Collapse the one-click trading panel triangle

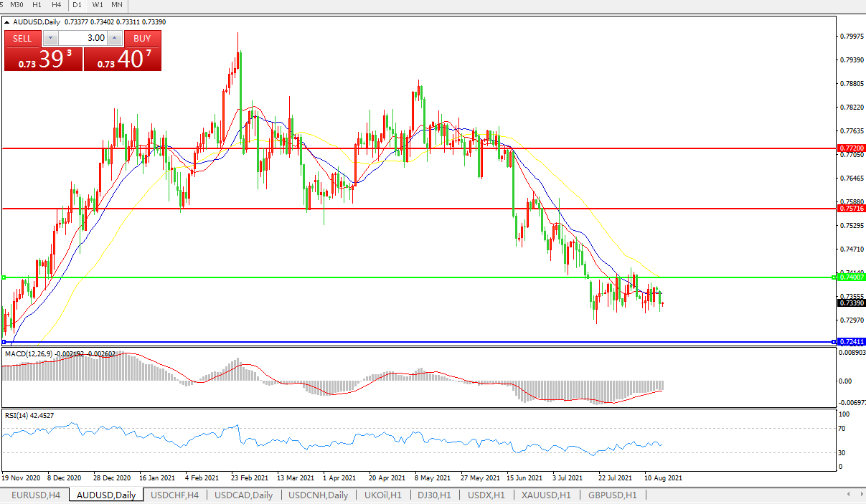tap(7, 22)
